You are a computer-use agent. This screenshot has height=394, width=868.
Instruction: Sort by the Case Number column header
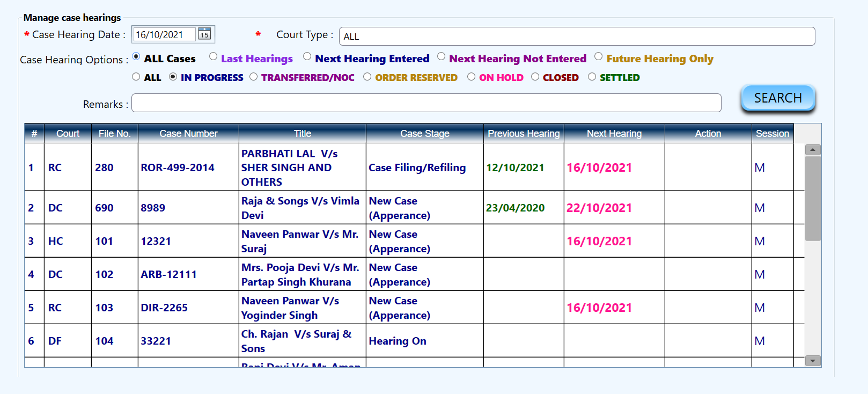(x=188, y=134)
